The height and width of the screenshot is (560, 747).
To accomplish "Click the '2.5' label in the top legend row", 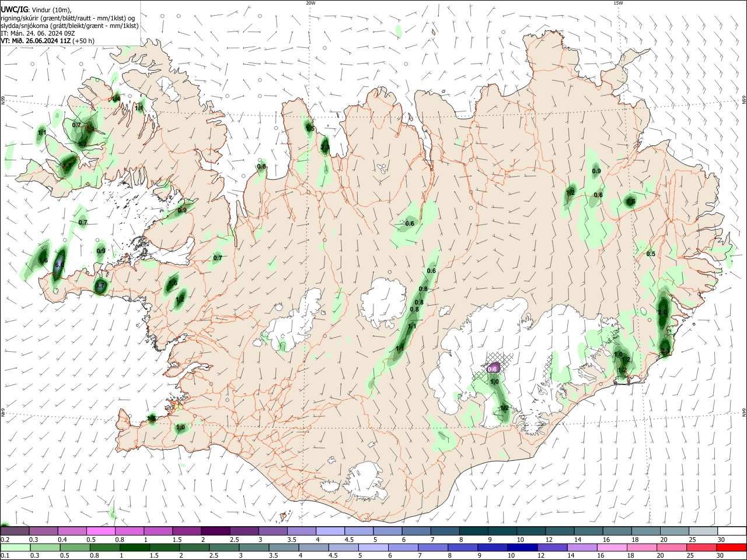I will (x=235, y=540).
